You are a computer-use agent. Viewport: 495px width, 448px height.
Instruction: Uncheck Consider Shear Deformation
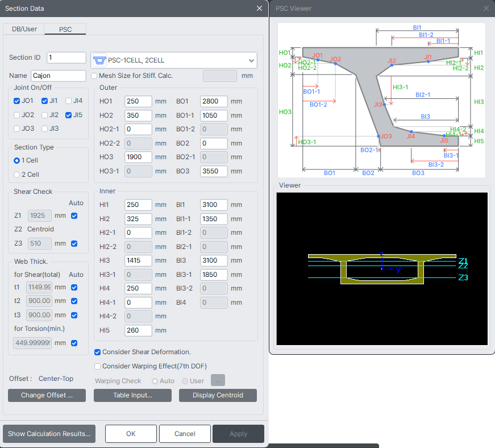tap(98, 352)
